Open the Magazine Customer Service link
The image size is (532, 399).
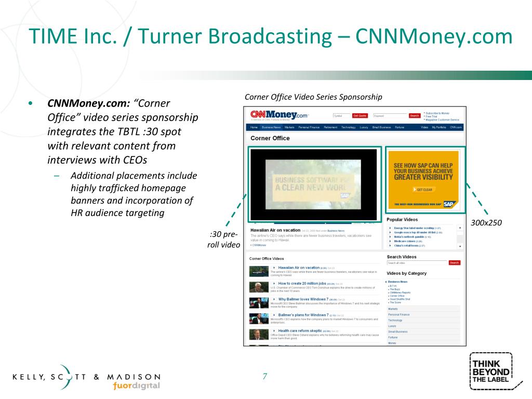click(443, 120)
